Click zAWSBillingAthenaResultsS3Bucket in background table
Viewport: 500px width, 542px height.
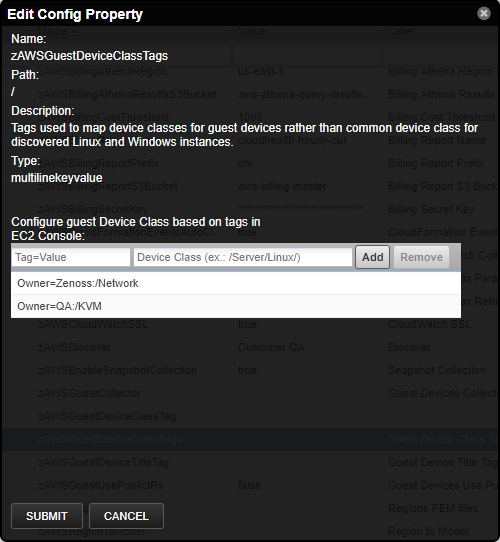point(127,94)
